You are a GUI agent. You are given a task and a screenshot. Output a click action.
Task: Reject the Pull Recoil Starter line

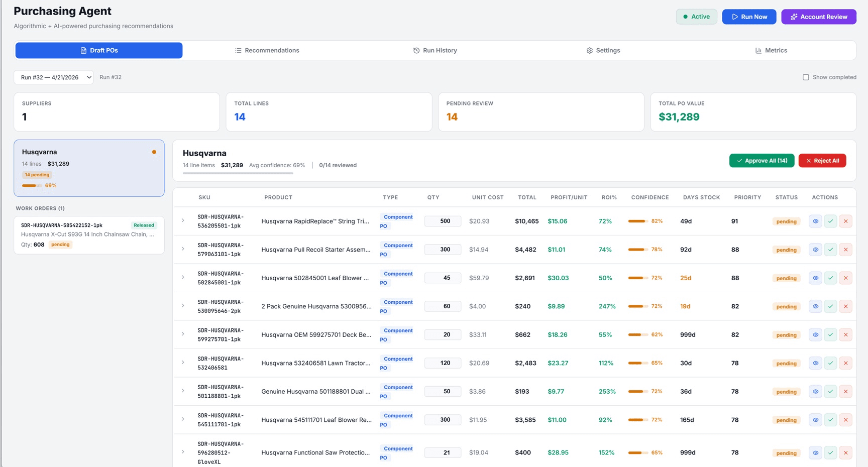845,250
